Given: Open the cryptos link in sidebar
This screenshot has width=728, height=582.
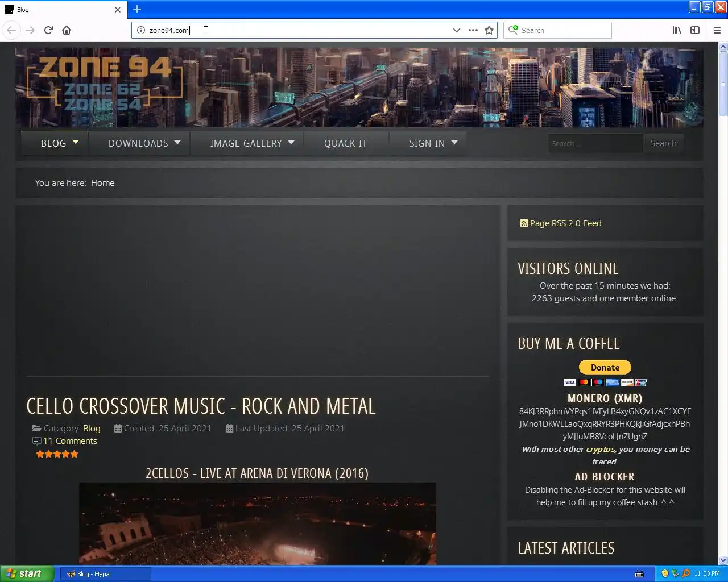Looking at the screenshot, I should [601, 449].
